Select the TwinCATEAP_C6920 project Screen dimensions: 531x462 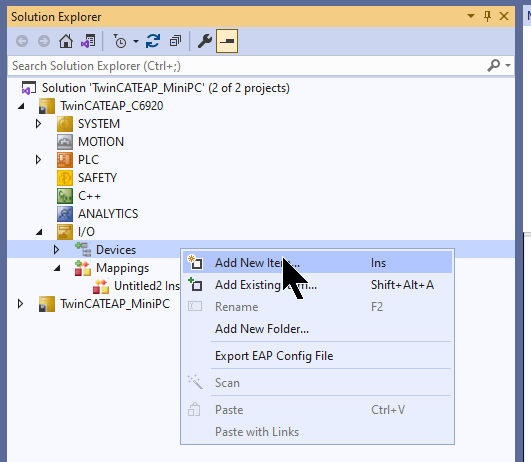click(111, 106)
